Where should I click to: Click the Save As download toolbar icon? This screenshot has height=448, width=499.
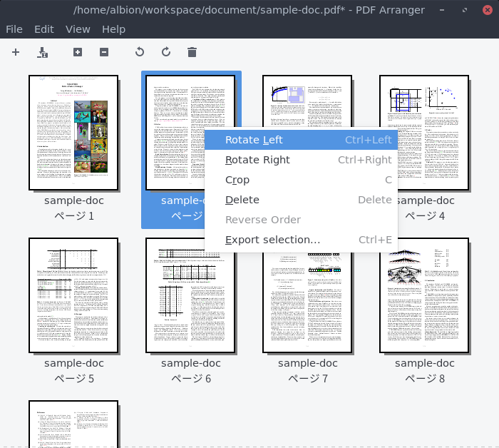(42, 52)
